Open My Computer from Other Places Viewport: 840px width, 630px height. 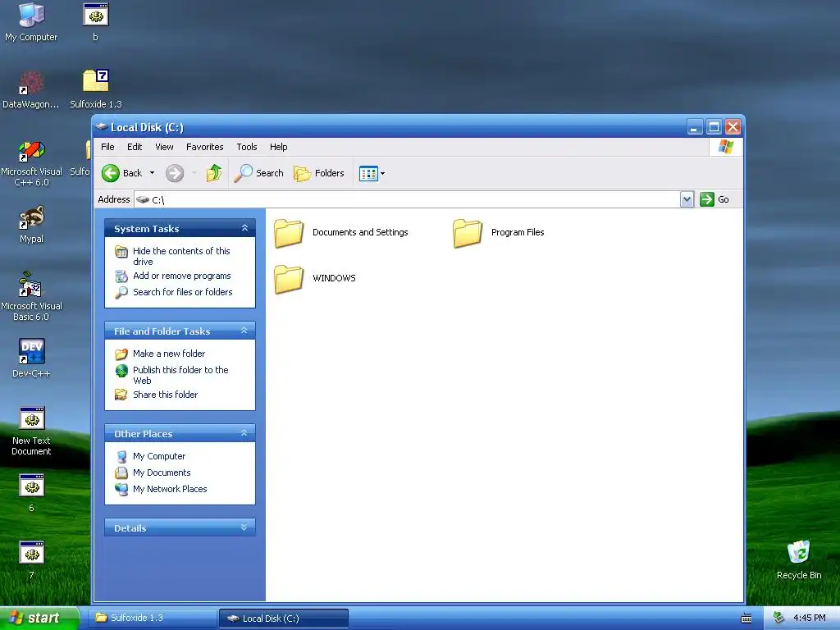point(159,456)
